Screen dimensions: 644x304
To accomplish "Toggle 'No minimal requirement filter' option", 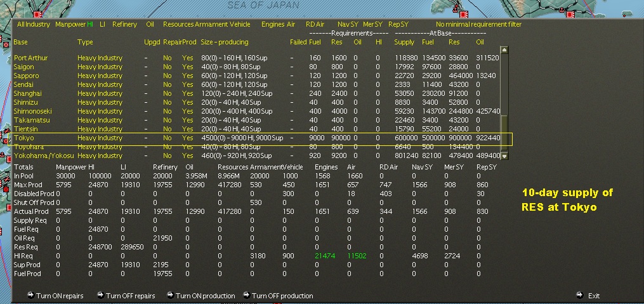I will pos(479,24).
